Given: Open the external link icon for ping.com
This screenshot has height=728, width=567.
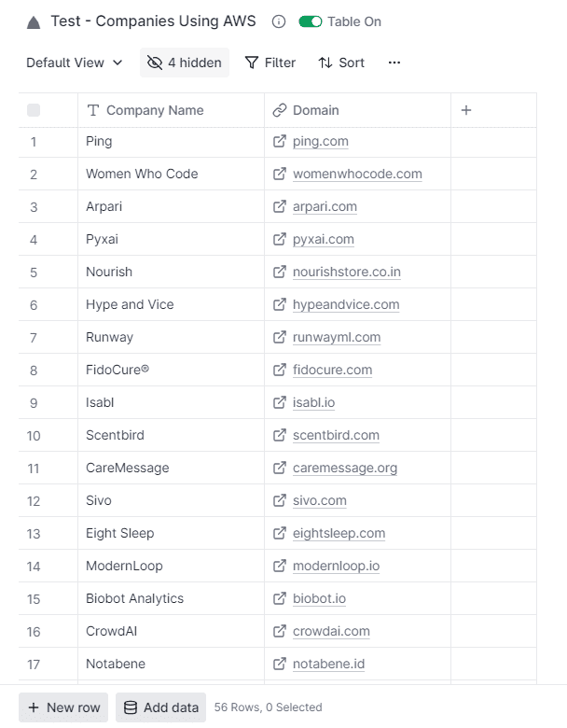Looking at the screenshot, I should click(280, 142).
